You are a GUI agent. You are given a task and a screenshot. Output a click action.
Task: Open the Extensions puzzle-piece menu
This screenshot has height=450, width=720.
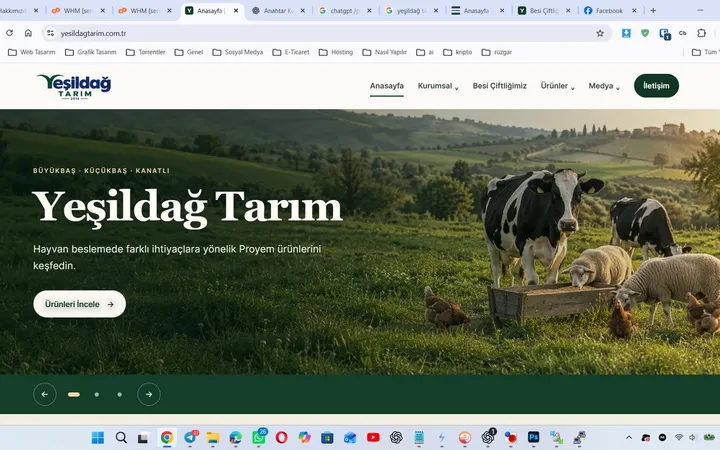click(701, 33)
